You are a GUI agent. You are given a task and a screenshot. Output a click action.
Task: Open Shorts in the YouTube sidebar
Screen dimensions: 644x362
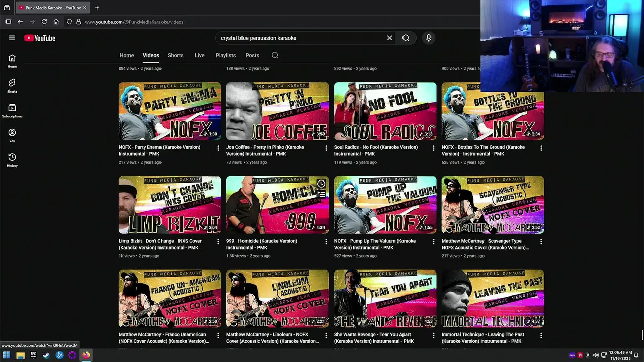12,85
